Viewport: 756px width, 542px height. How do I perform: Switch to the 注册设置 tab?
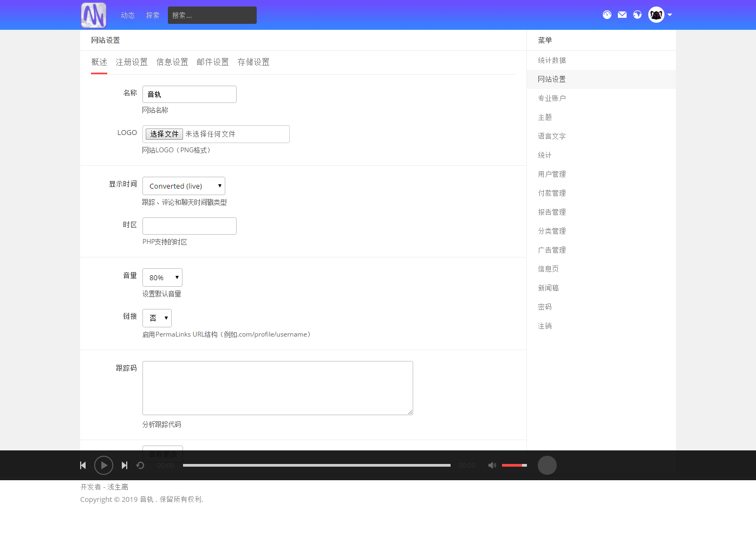[x=132, y=62]
